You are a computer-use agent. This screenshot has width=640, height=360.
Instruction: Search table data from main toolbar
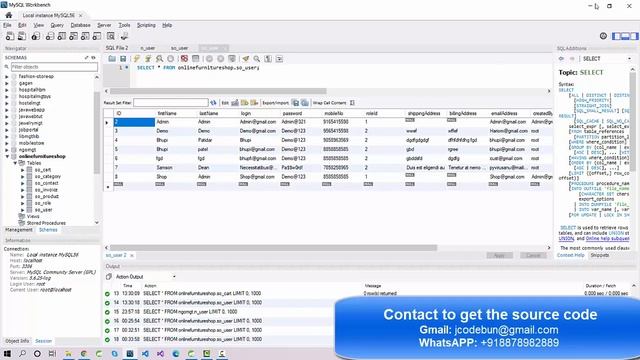(x=111, y=36)
